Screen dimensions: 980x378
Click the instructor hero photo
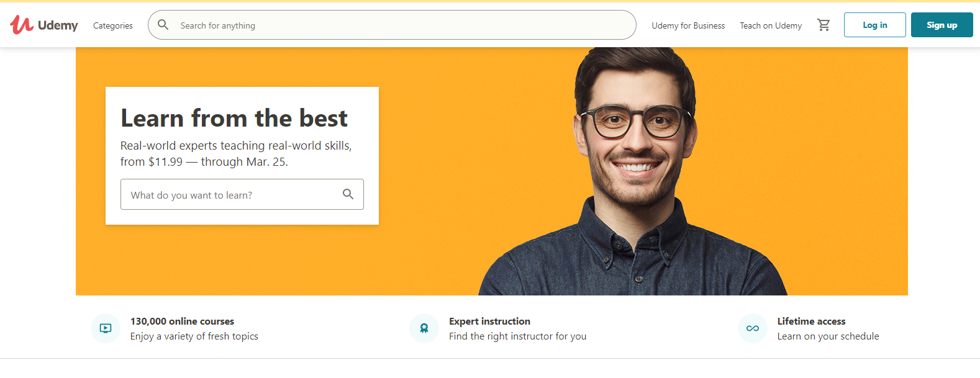click(x=633, y=171)
